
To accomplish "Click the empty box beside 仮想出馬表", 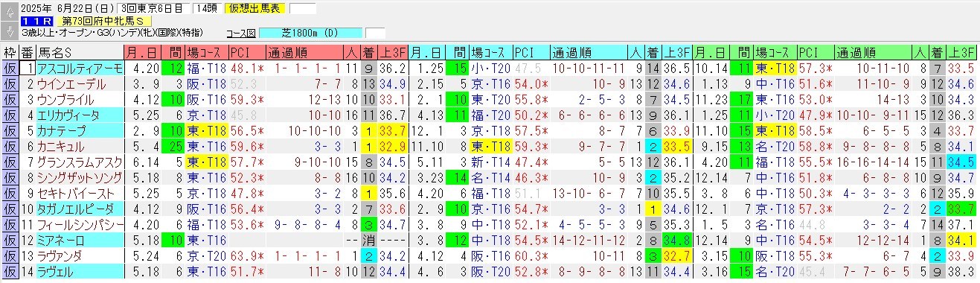I will (x=302, y=9).
